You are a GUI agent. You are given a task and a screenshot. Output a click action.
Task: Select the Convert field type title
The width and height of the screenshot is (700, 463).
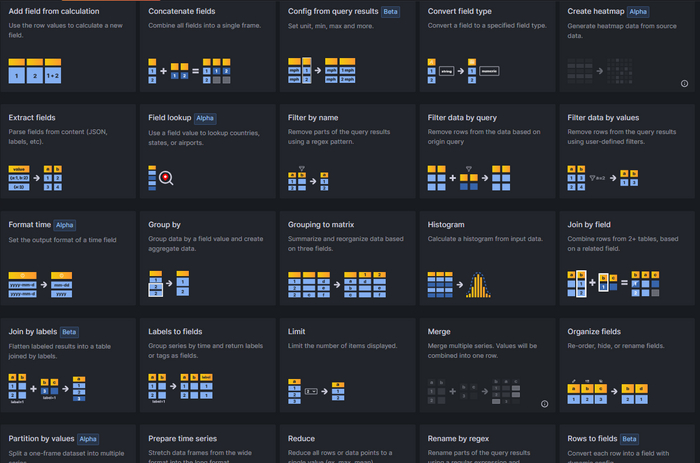[x=459, y=11]
